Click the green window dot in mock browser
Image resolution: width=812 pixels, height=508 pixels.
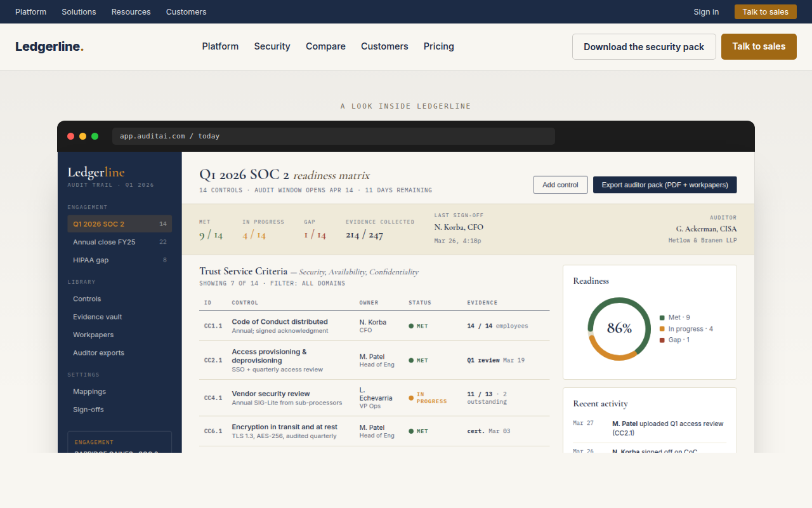[95, 136]
